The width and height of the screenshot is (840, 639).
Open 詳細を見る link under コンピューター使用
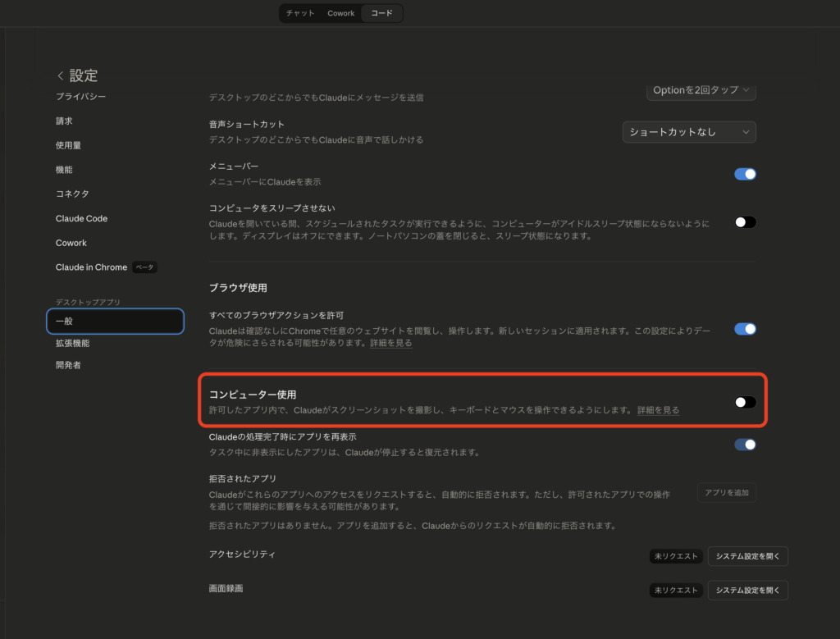pyautogui.click(x=658, y=409)
